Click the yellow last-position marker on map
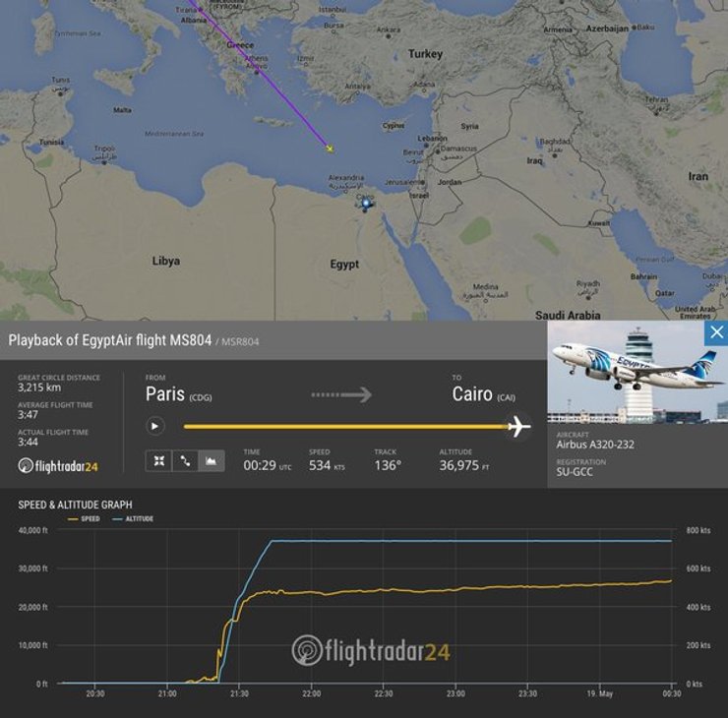 [330, 150]
